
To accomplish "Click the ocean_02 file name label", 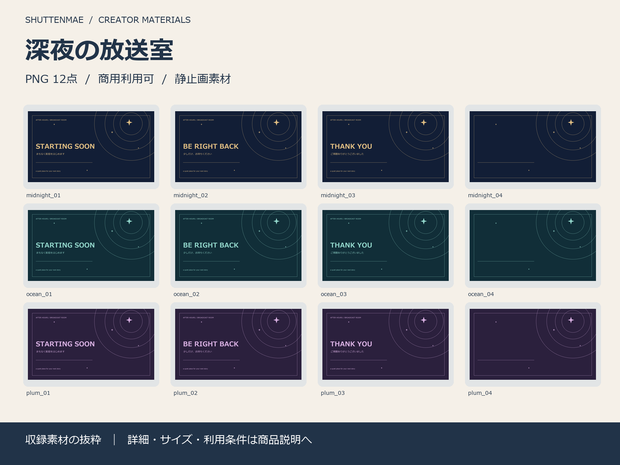I will pyautogui.click(x=186, y=294).
